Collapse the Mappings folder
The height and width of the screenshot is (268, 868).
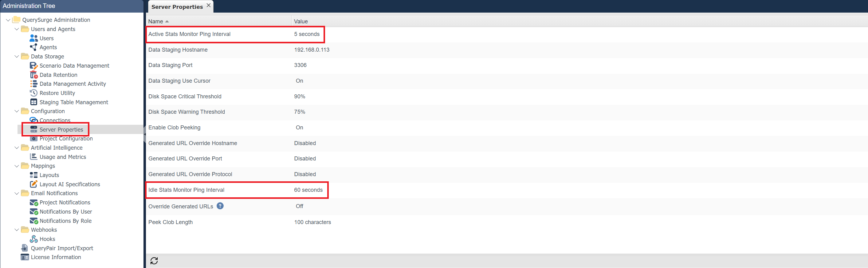coord(17,166)
